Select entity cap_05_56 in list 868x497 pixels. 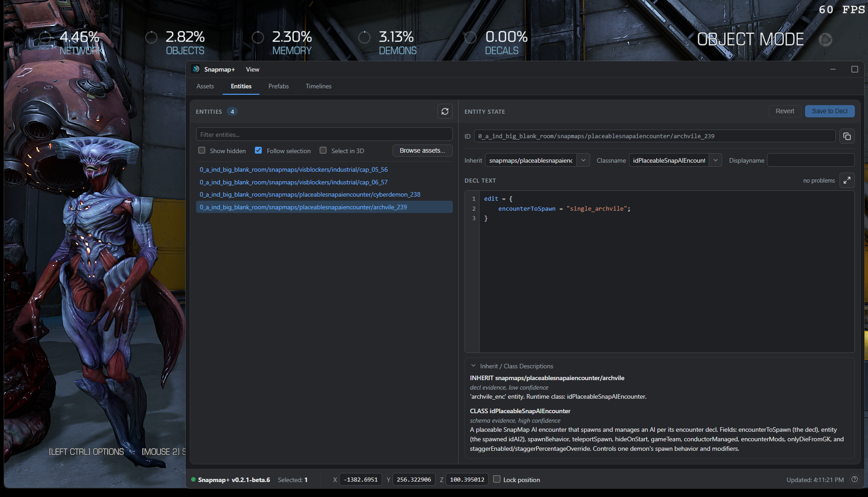(x=324, y=169)
